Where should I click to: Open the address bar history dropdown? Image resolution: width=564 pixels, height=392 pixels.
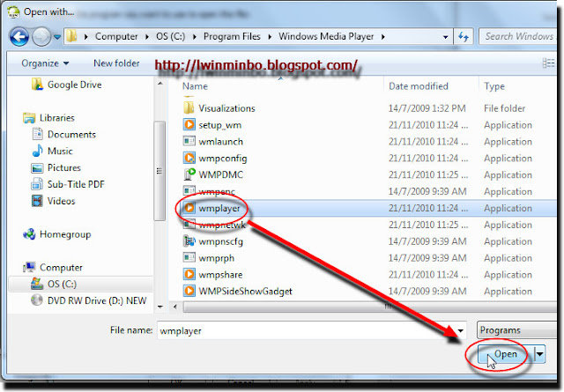click(x=445, y=37)
